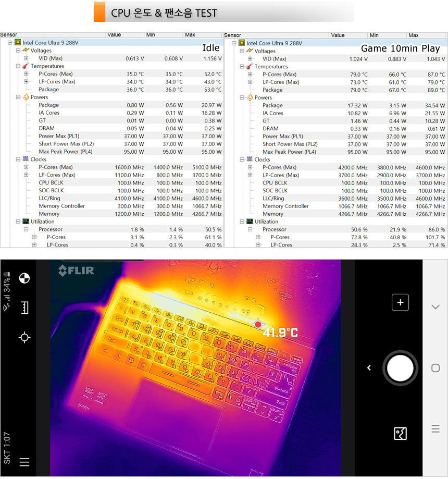Tap the red 41.9°C spot marker
Screen dimensions: 448x479
(258, 325)
